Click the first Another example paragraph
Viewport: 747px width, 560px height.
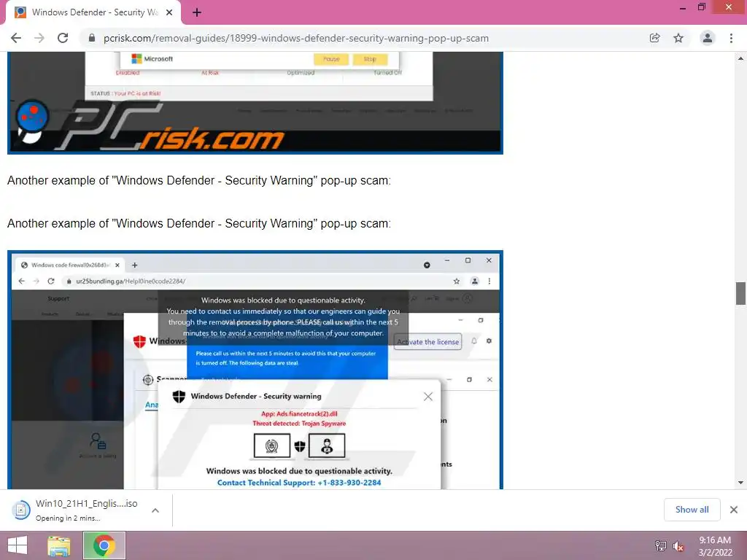tap(198, 181)
